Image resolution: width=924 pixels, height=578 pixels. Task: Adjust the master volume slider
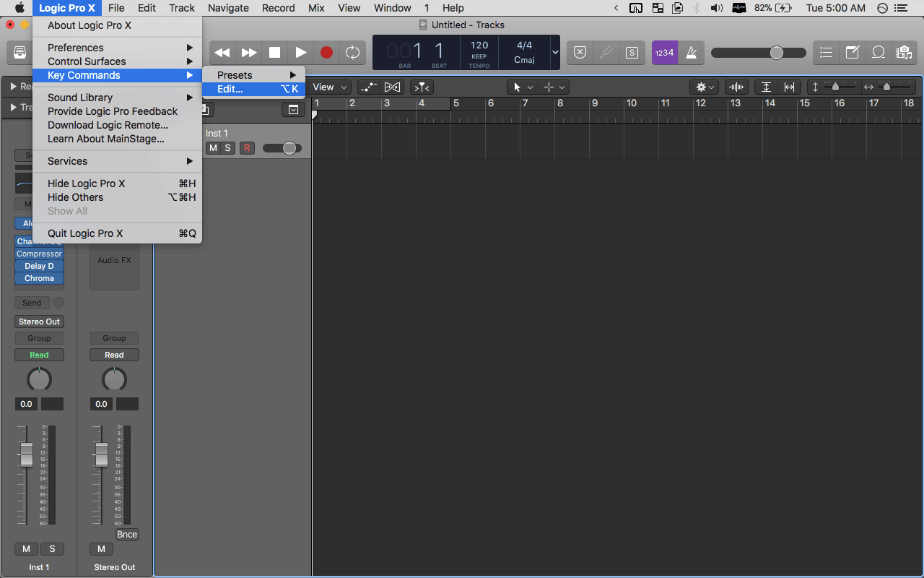pos(776,53)
